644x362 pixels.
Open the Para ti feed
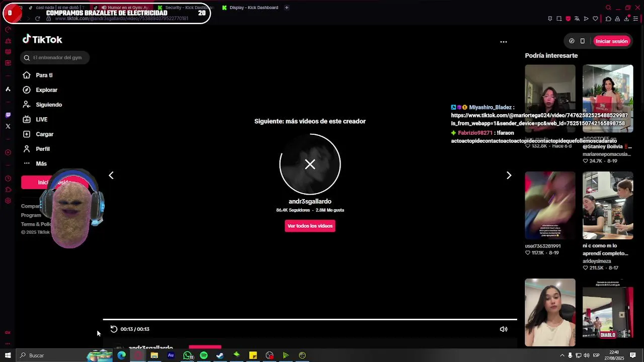(38, 75)
